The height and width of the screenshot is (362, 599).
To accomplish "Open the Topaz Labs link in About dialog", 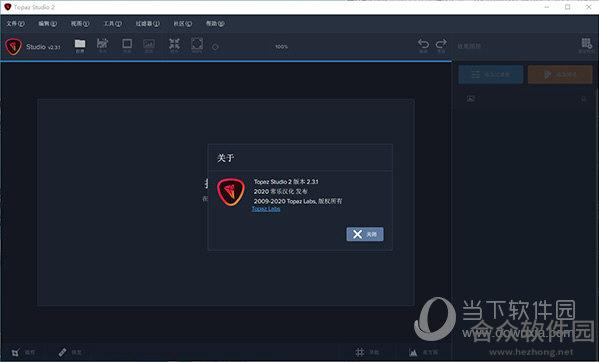I will pos(266,209).
